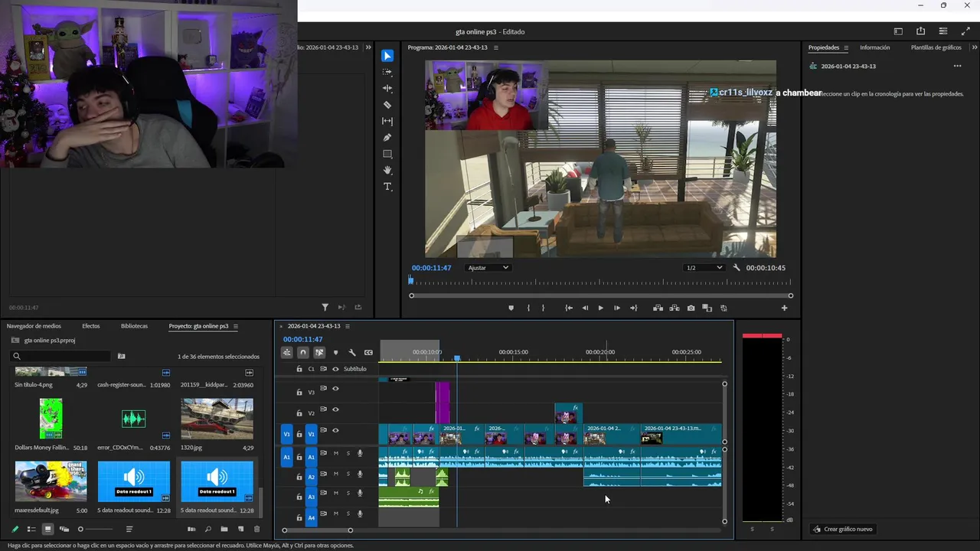
Task: Open the Program monitor button editor plus
Action: point(784,308)
